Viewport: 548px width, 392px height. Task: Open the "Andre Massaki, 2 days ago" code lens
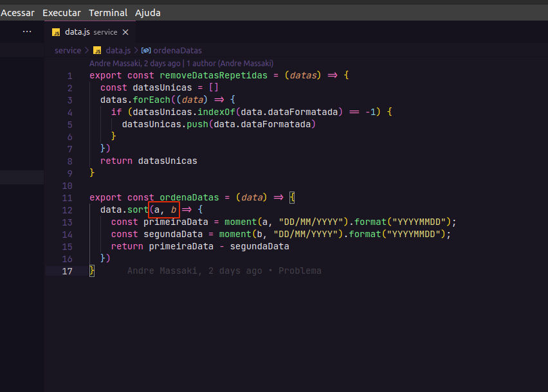coord(135,64)
